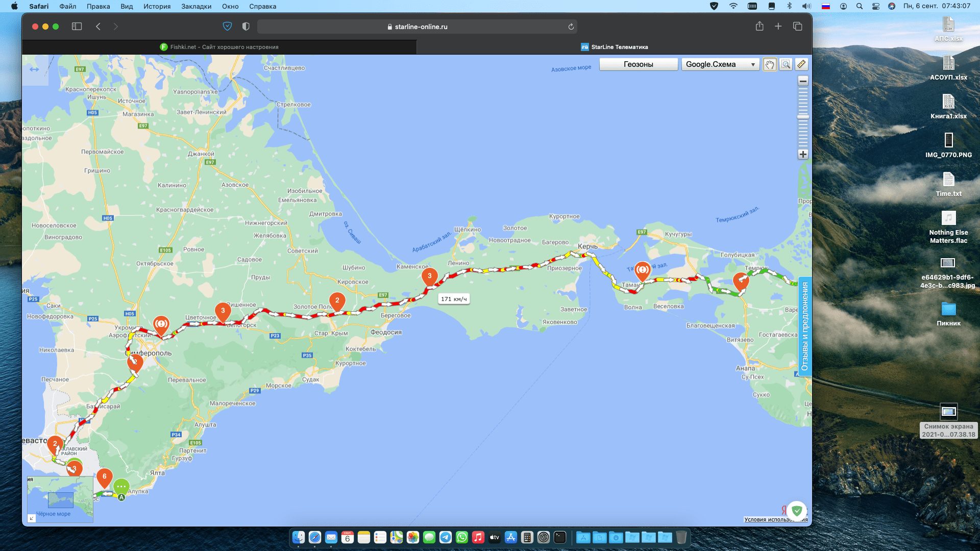Show Safari tab overview

(x=797, y=27)
